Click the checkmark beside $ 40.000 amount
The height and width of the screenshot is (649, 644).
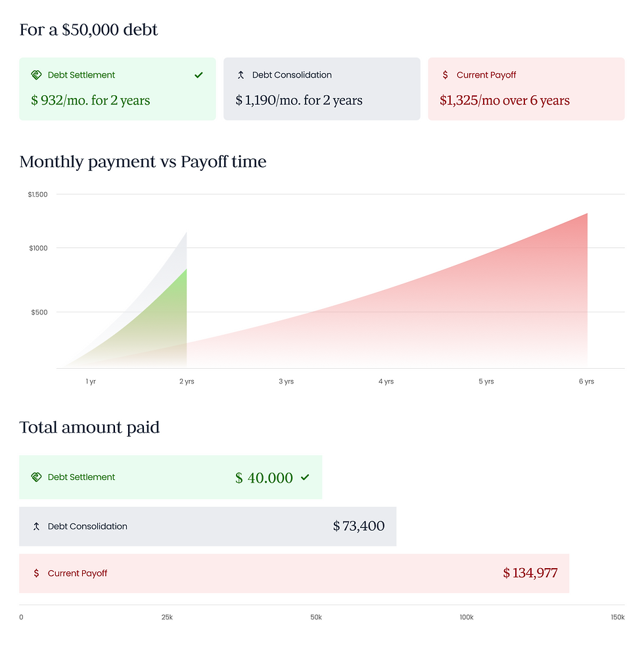[305, 477]
